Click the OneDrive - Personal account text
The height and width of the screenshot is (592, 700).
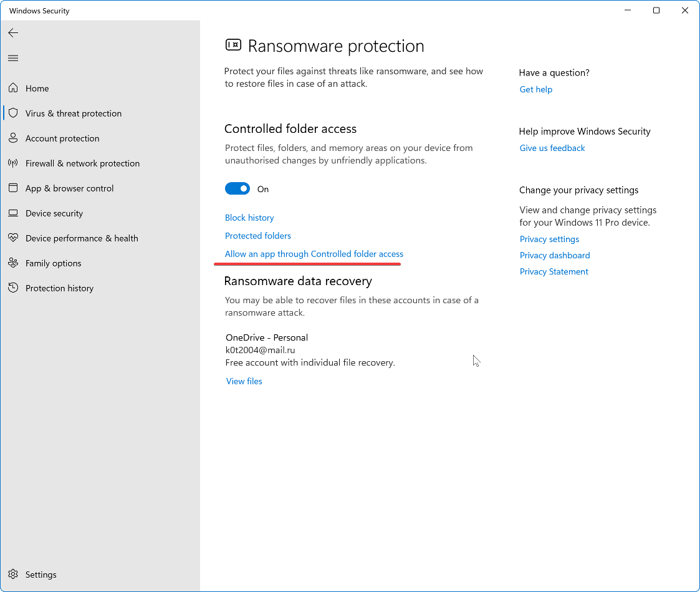click(x=267, y=337)
